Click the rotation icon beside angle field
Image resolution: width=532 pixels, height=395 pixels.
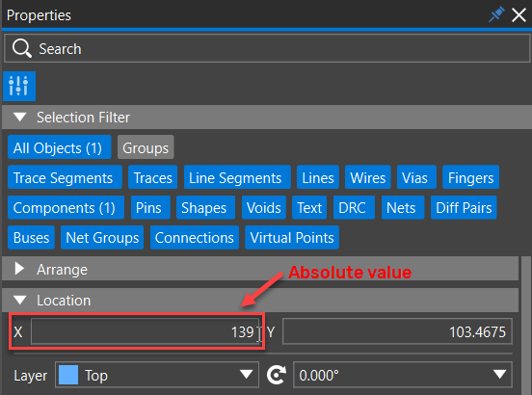click(x=277, y=375)
